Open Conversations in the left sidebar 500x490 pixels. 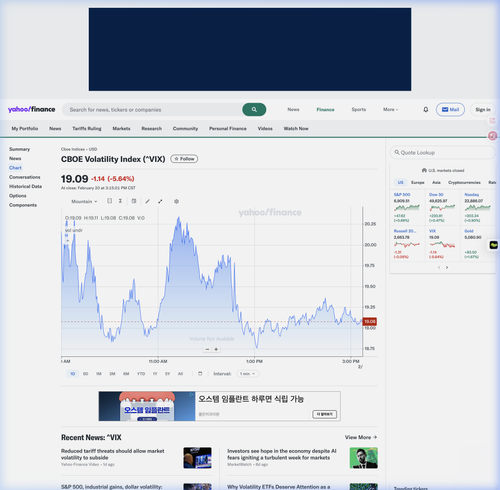tap(25, 177)
